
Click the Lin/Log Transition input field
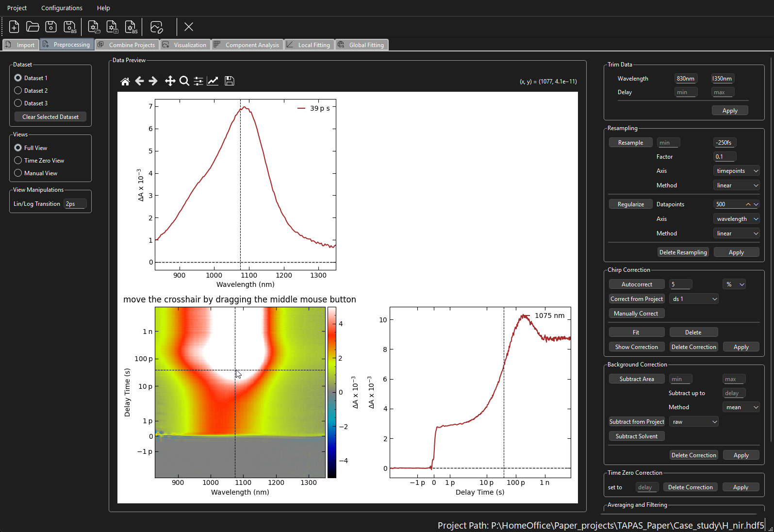click(75, 204)
